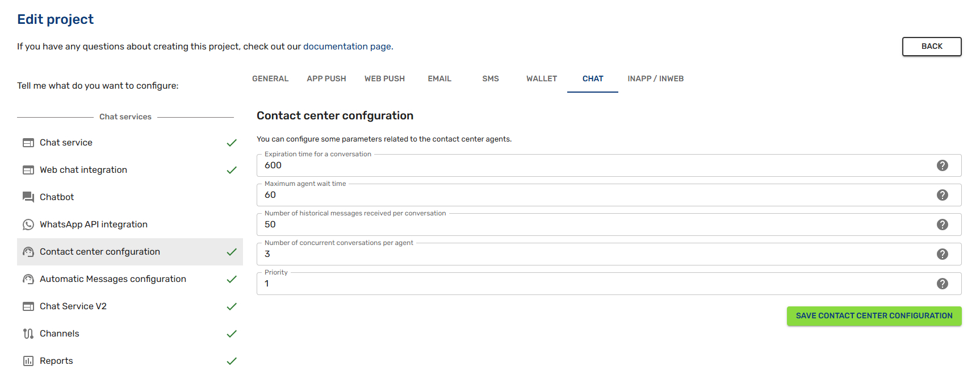Viewport: 980px width, 382px height.
Task: Save contact center configuration
Action: pos(874,316)
